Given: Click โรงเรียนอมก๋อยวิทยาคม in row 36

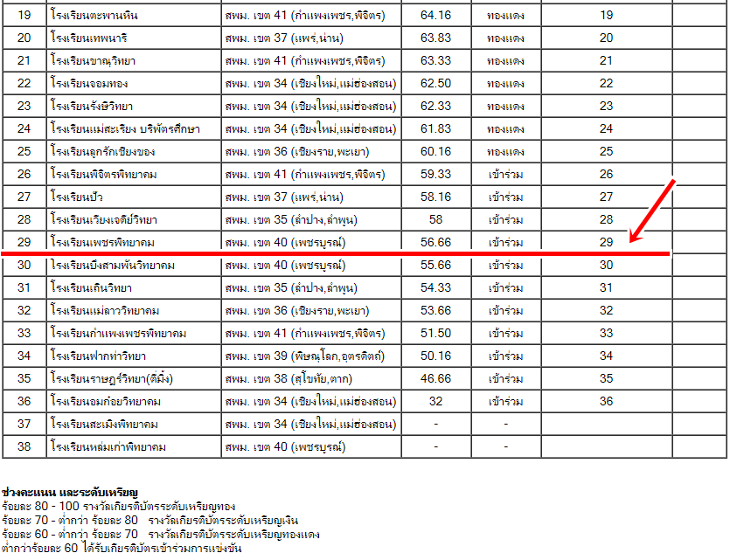Looking at the screenshot, I should click(104, 401).
